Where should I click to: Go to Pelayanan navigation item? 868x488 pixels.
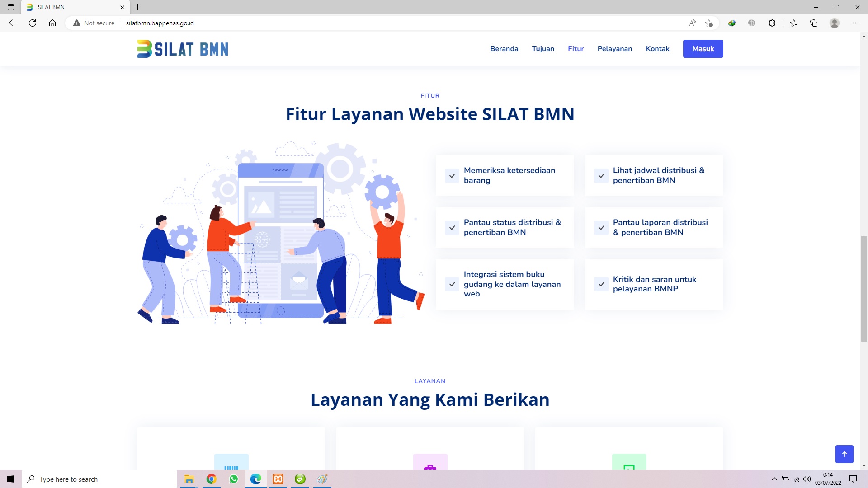[x=614, y=49]
